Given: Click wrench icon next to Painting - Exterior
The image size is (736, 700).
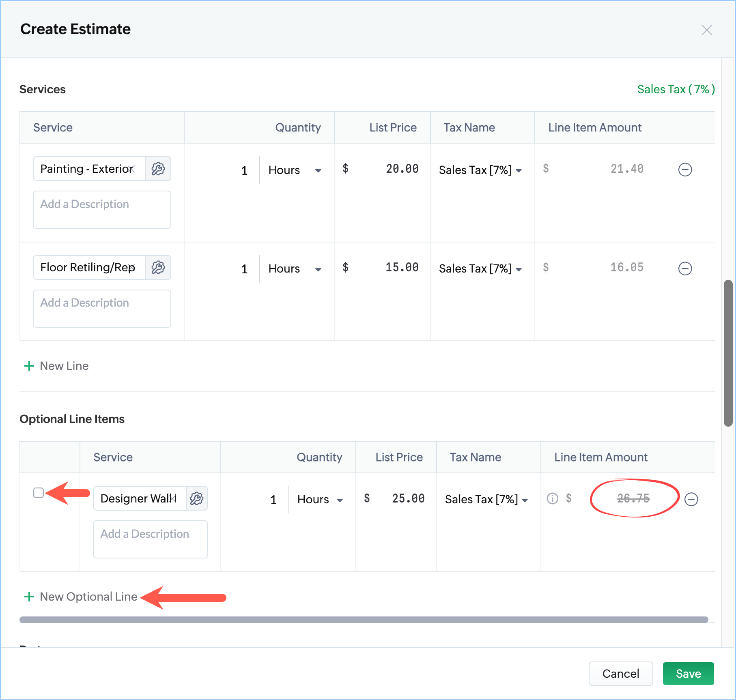Looking at the screenshot, I should tap(158, 169).
